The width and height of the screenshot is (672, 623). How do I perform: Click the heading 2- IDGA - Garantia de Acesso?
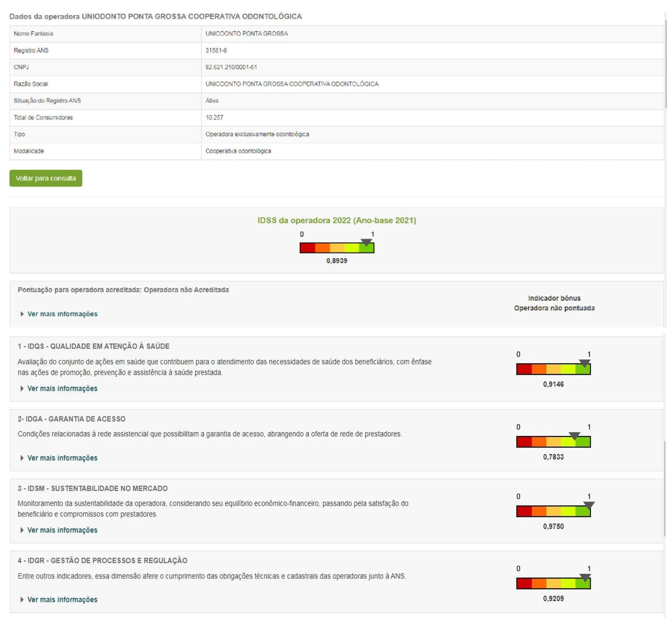tap(71, 419)
